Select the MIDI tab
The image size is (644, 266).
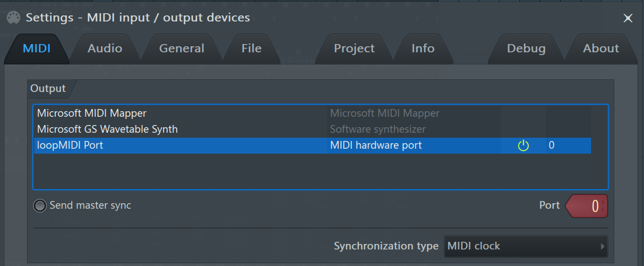[x=36, y=48]
